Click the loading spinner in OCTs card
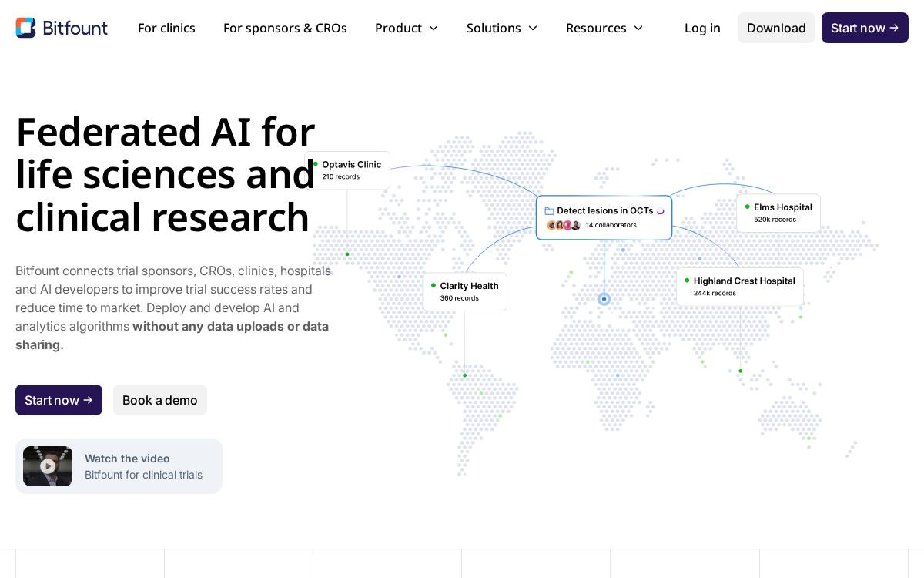924x578 pixels. tap(660, 210)
